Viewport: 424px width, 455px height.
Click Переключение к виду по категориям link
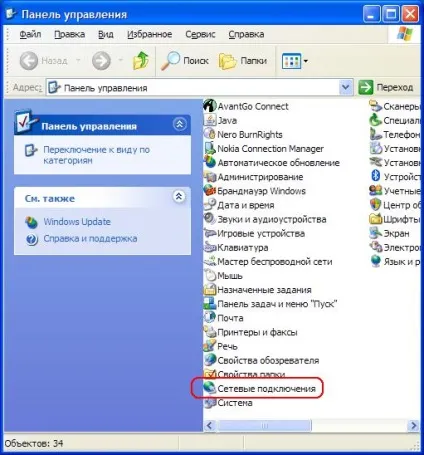[x=96, y=155]
